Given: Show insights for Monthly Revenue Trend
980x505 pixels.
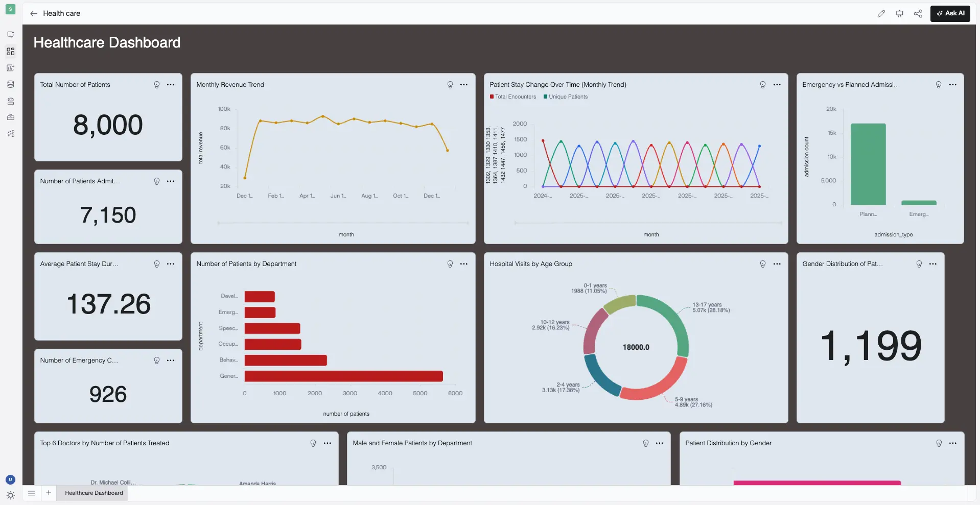Looking at the screenshot, I should 450,85.
